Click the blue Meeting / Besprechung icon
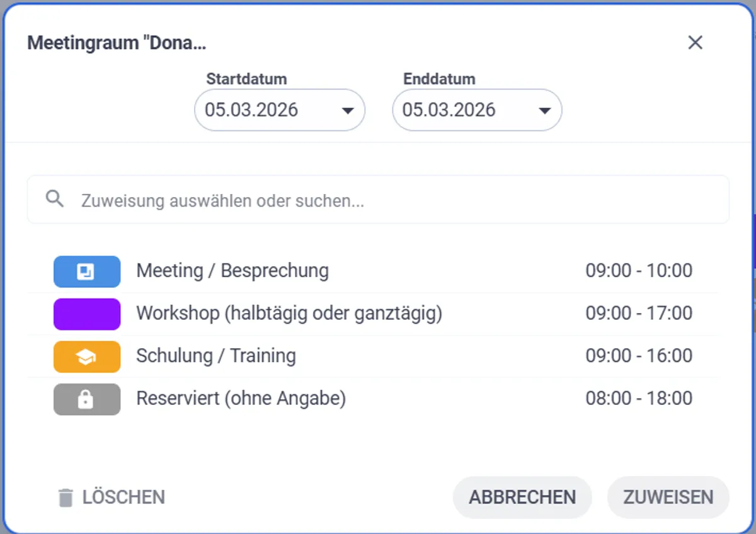 tap(86, 271)
